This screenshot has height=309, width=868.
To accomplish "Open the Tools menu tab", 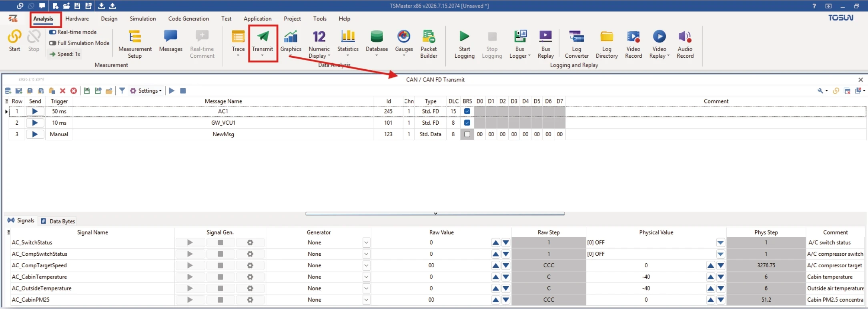I will [320, 19].
